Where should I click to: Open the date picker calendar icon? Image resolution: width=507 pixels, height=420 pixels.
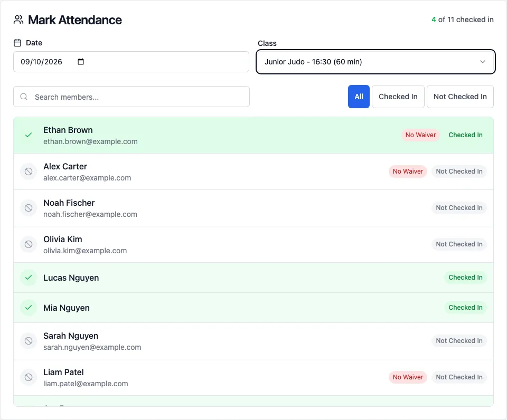click(81, 62)
